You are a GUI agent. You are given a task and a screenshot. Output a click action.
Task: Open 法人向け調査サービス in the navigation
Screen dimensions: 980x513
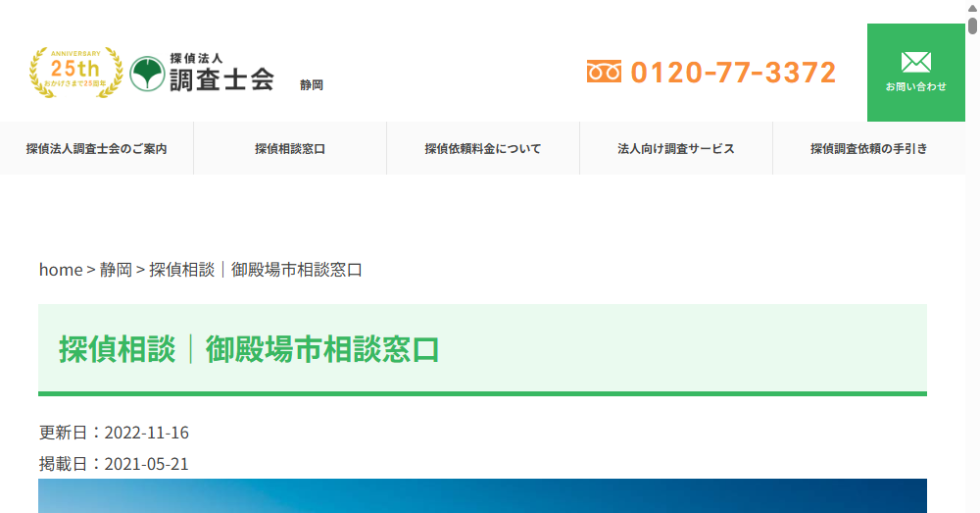pyautogui.click(x=676, y=149)
